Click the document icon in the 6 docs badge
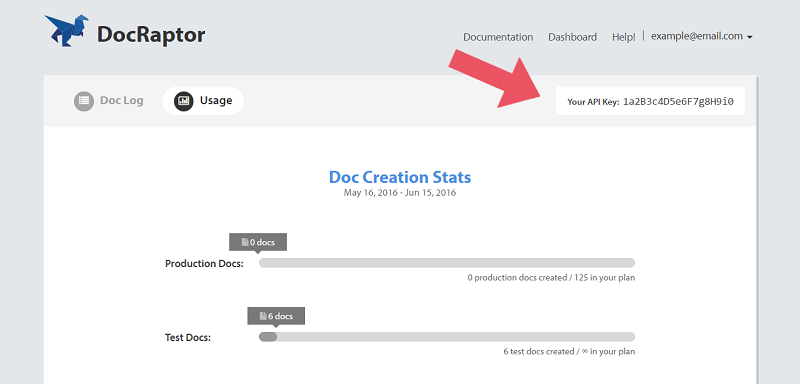Screen dimensions: 800x384 pyautogui.click(x=263, y=316)
